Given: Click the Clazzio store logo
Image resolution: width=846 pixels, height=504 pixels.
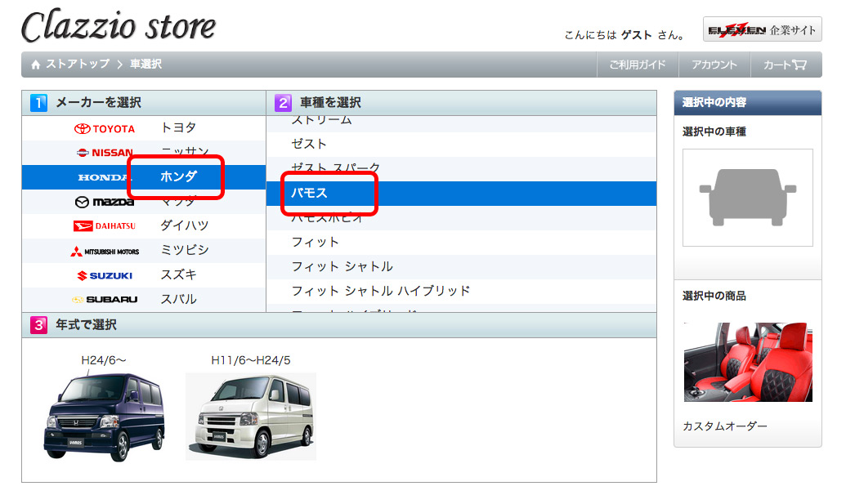Looking at the screenshot, I should pyautogui.click(x=119, y=26).
